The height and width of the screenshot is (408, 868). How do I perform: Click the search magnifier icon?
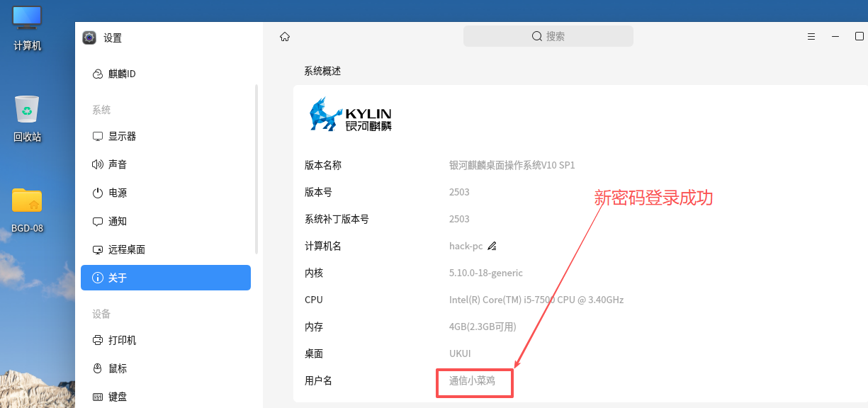coord(537,36)
